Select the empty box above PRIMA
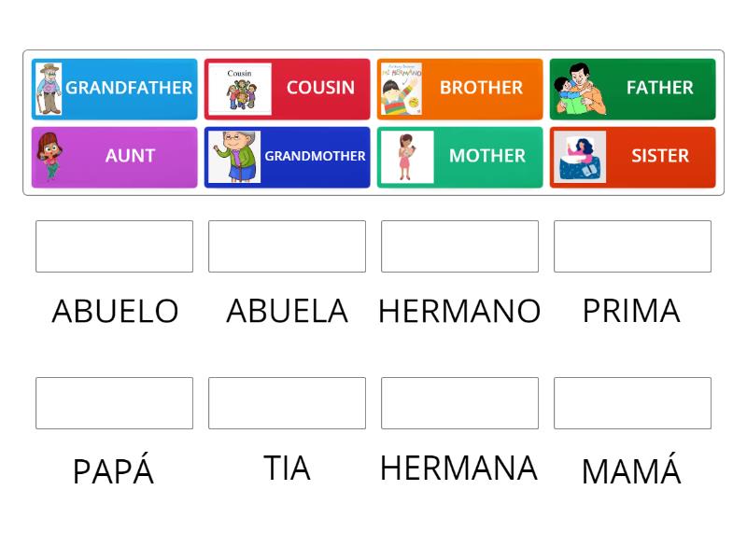This screenshot has height=560, width=747. pyautogui.click(x=632, y=246)
